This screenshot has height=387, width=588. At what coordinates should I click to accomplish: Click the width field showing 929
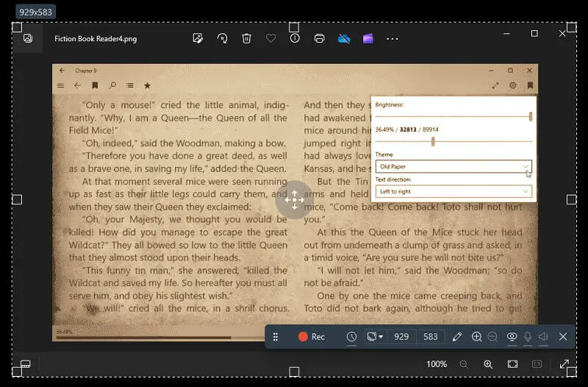click(401, 337)
